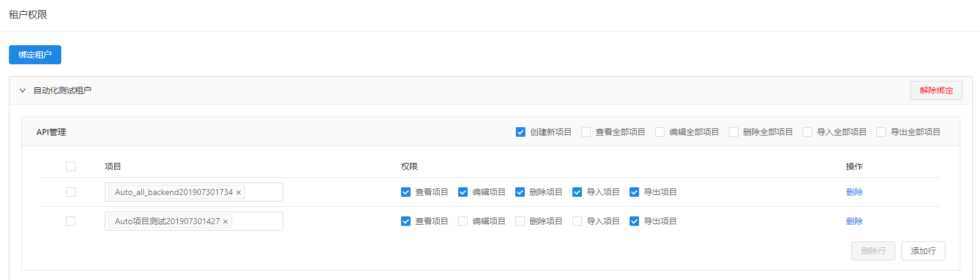Check 编辑项目 for Auto项目测试201907301427 row

click(463, 221)
